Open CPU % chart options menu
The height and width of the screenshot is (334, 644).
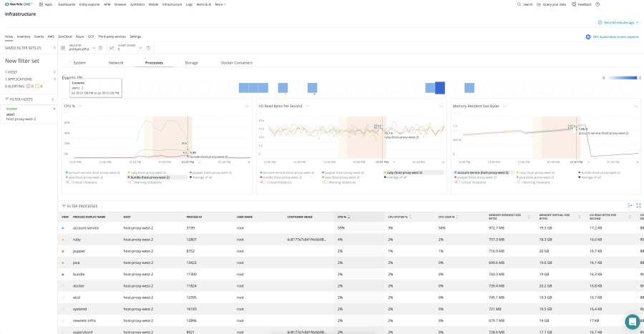248,106
